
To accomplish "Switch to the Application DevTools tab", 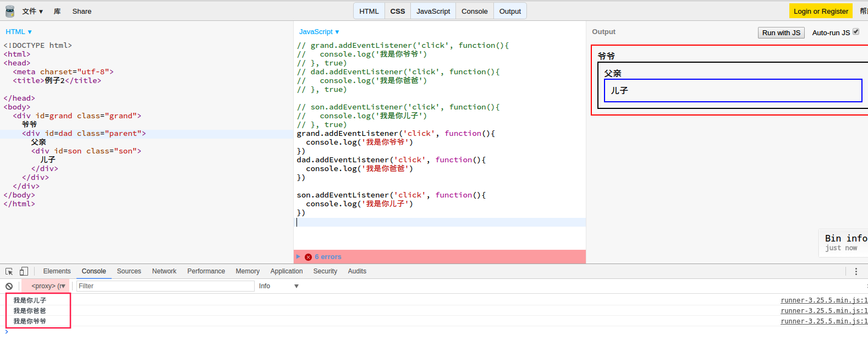I will (287, 271).
